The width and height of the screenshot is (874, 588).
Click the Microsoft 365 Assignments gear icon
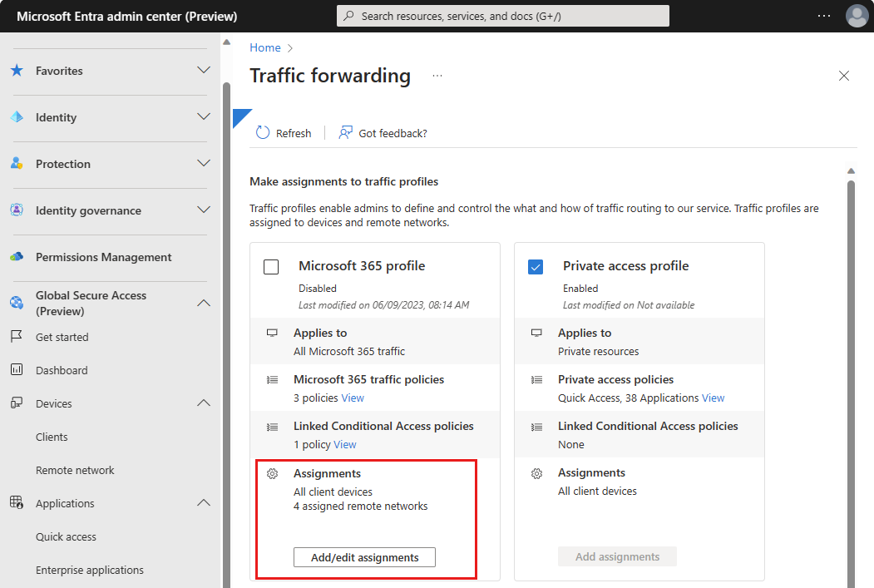point(272,474)
